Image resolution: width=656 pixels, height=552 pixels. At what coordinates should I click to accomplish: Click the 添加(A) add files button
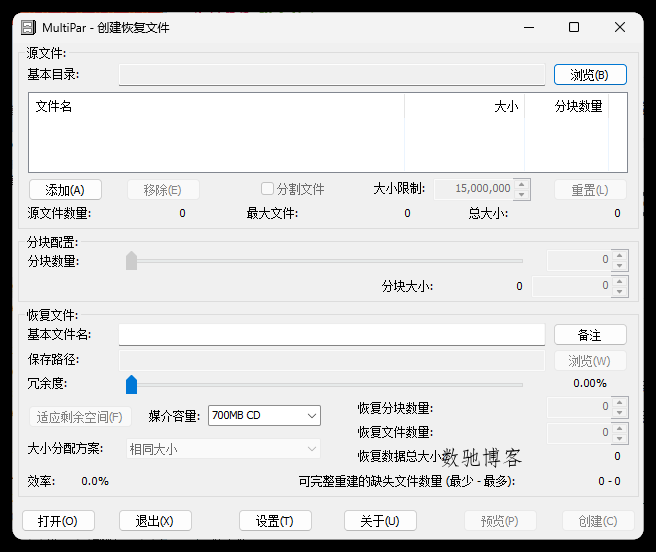coord(65,190)
